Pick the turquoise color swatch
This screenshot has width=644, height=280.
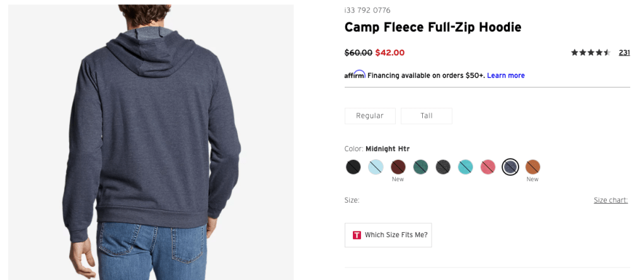tap(465, 167)
